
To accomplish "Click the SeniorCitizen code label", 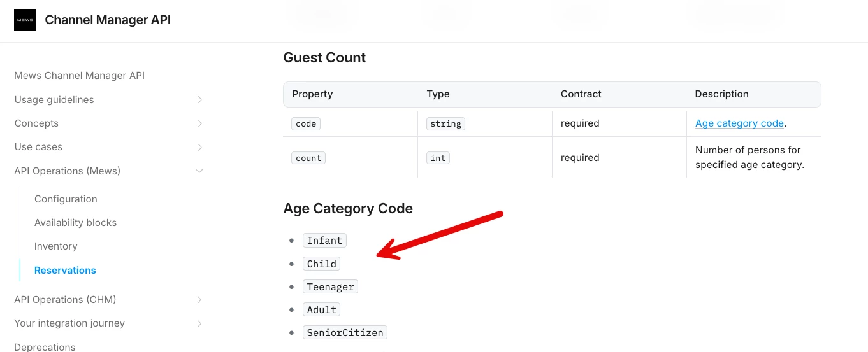I will [x=345, y=333].
